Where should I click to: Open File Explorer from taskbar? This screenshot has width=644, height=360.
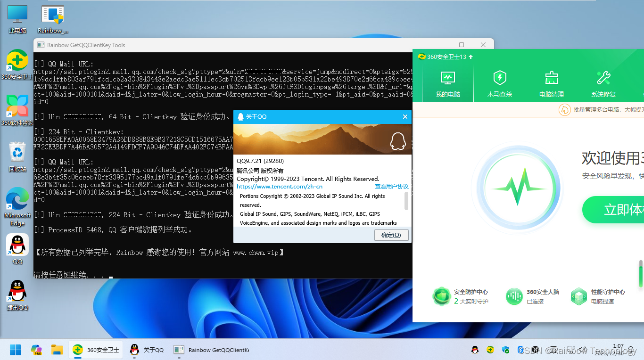[57, 350]
